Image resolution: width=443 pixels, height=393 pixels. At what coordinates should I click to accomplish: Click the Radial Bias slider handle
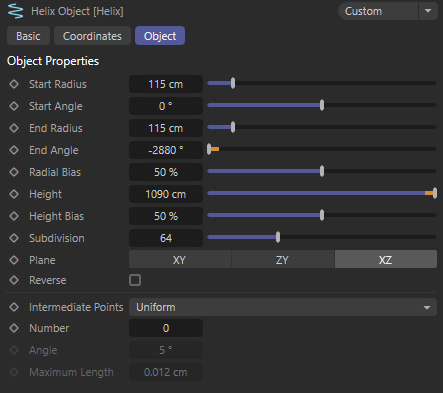pyautogui.click(x=322, y=171)
